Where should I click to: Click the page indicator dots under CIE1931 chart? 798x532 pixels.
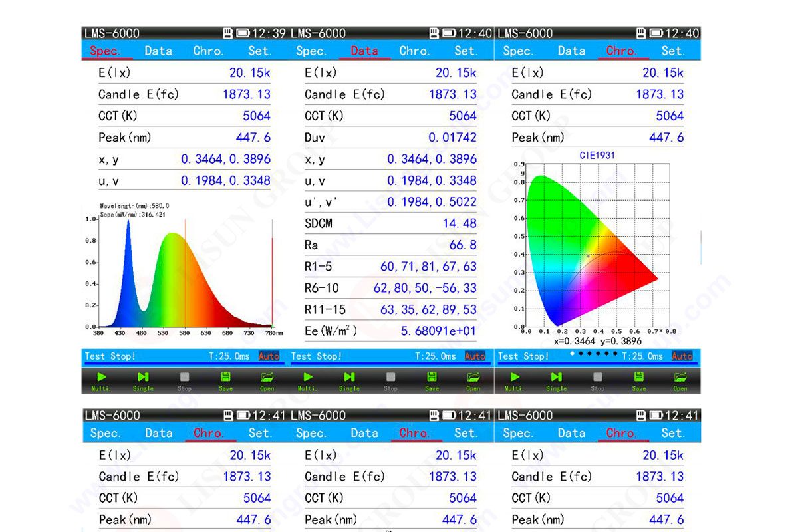pos(594,354)
